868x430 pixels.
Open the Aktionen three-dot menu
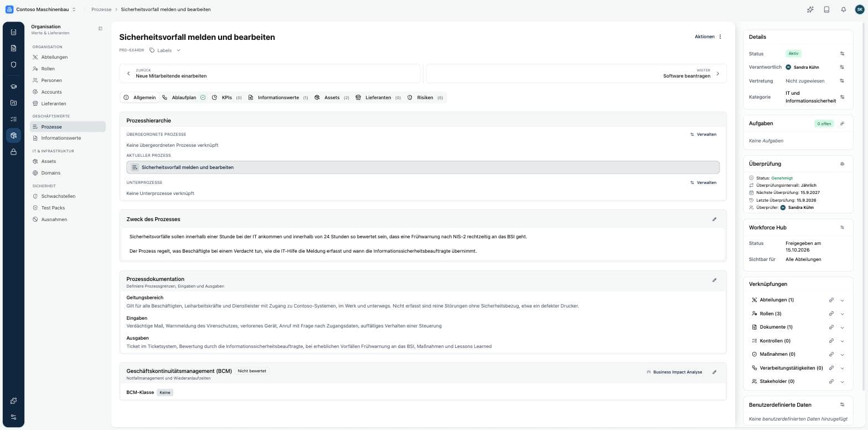click(720, 37)
